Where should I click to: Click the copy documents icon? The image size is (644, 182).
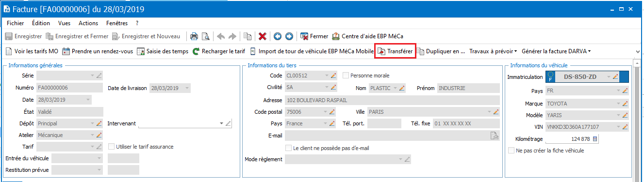pos(248,36)
